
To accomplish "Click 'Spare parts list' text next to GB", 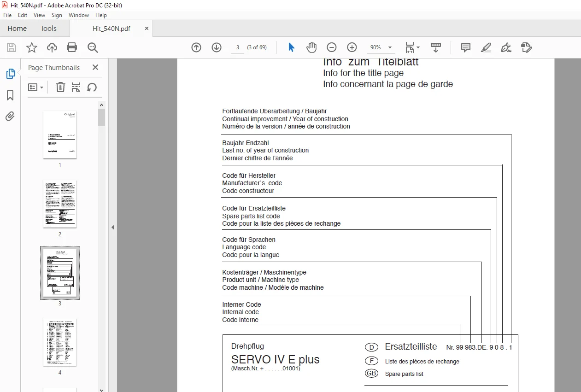I will pyautogui.click(x=404, y=374).
